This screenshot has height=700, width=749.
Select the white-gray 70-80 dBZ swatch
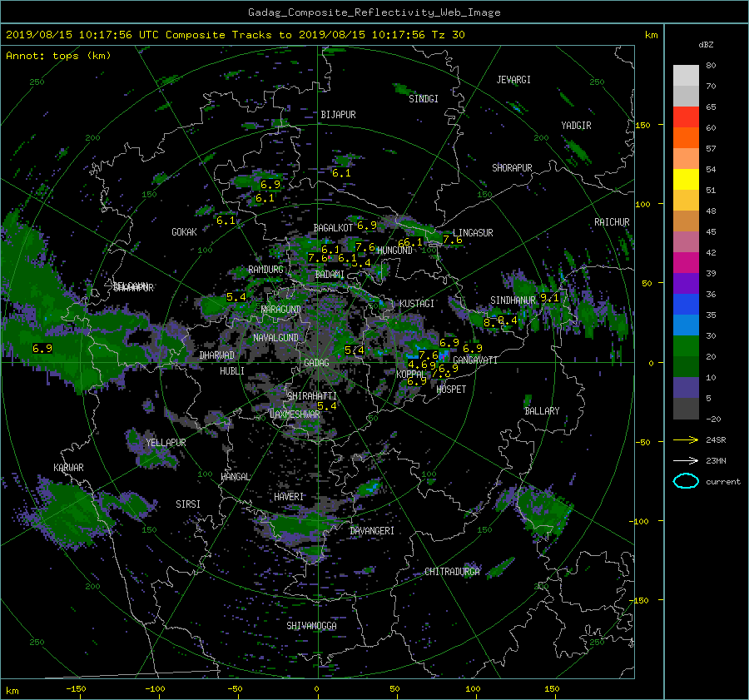[686, 75]
